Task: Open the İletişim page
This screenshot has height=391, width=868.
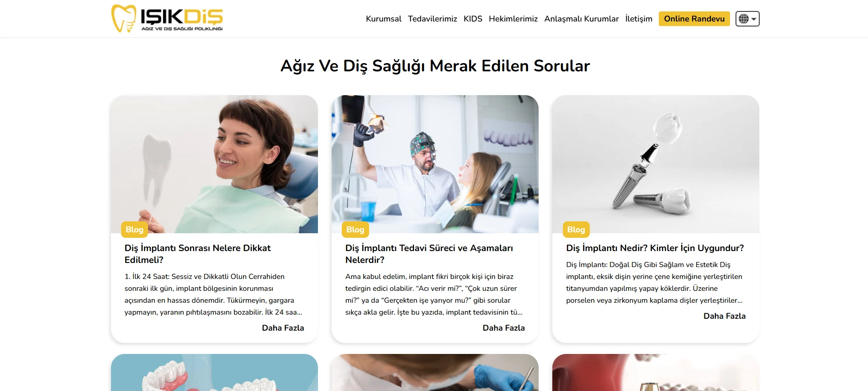Action: click(x=639, y=19)
